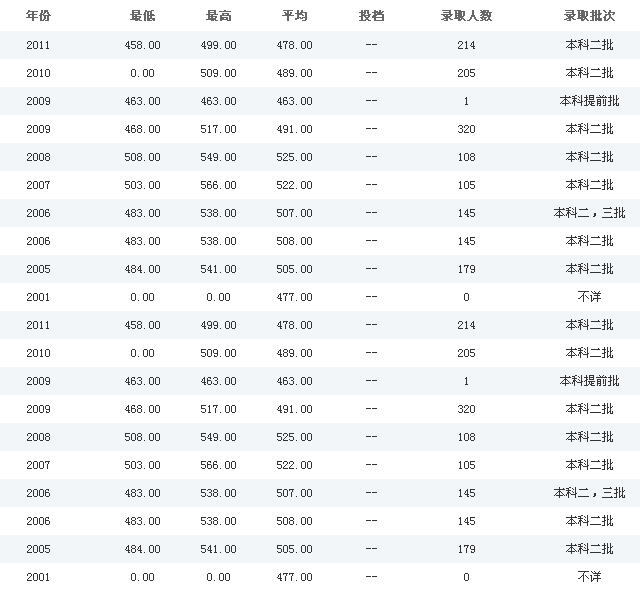Screen dimensions: 640x597
Task: Click the first 不详 batch cell
Action: (589, 297)
